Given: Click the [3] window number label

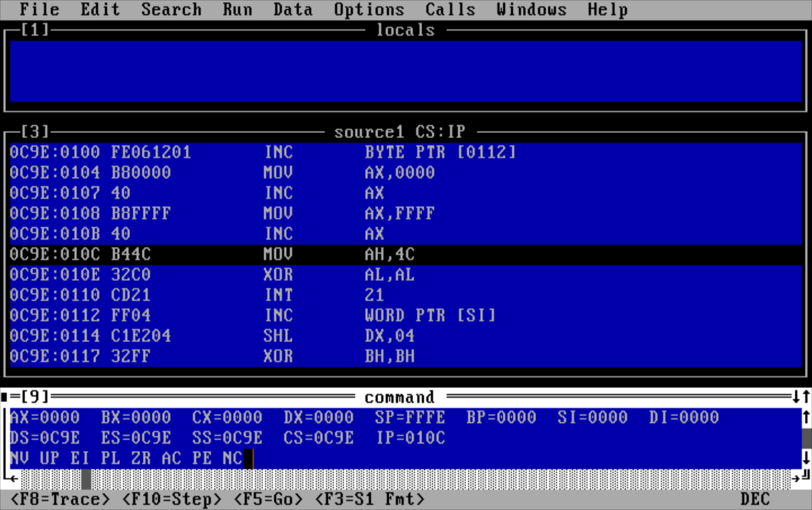Looking at the screenshot, I should tap(35, 132).
